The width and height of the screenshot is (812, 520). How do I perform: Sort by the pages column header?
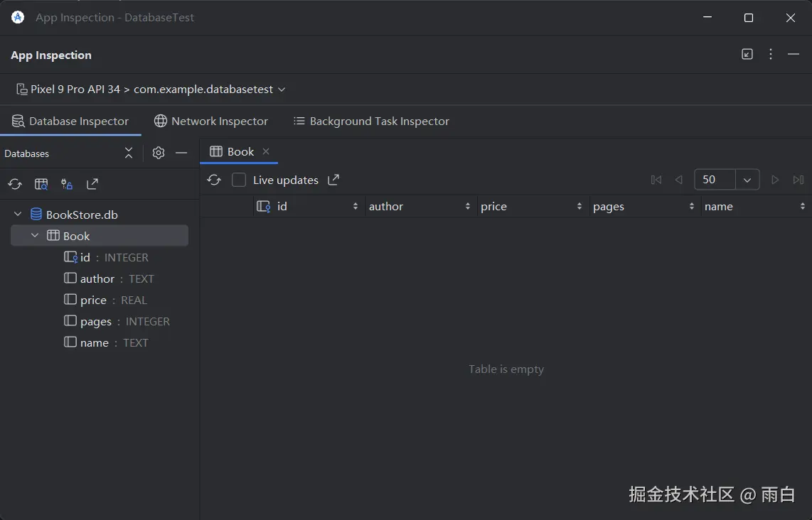(x=643, y=207)
